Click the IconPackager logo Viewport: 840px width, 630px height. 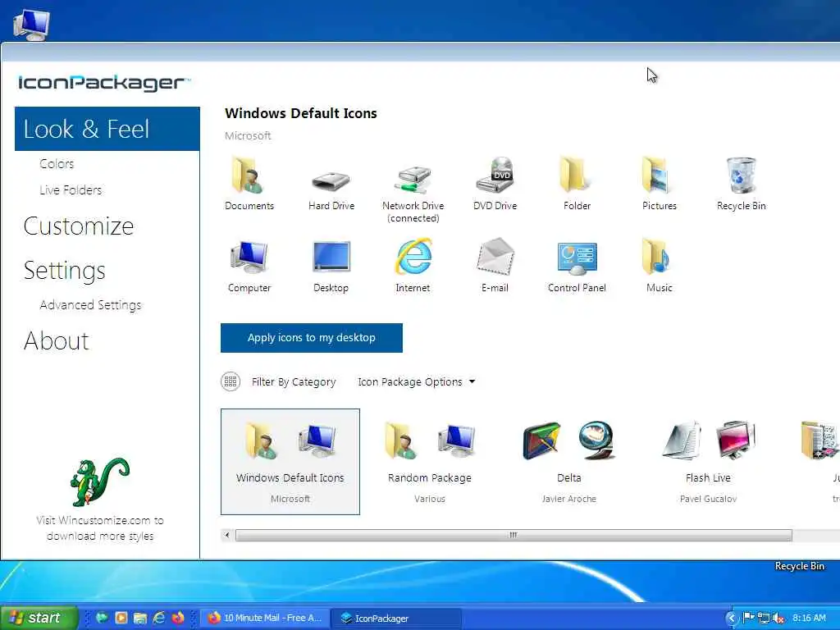point(104,83)
